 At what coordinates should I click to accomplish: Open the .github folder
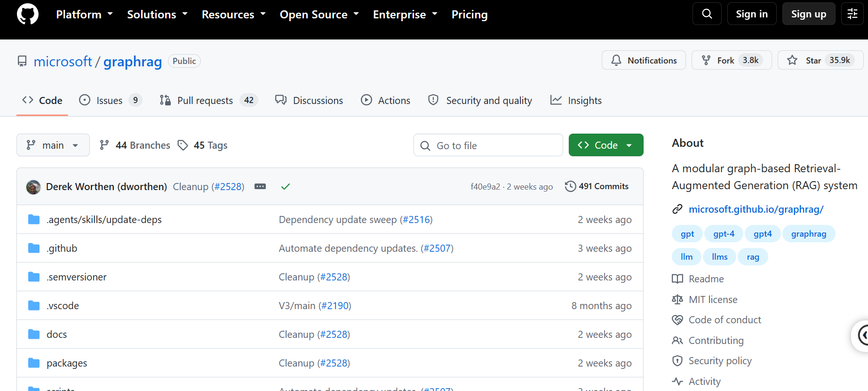coord(62,248)
